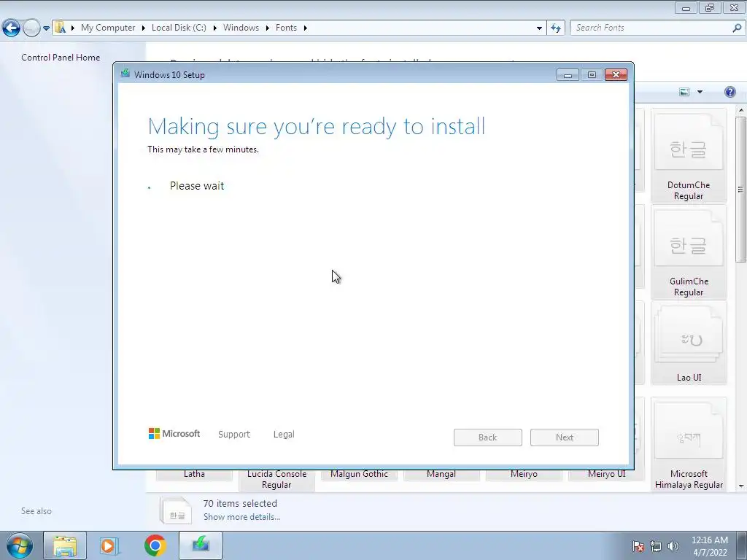Click the Meiryo font label
This screenshot has height=560, width=747.
524,474
